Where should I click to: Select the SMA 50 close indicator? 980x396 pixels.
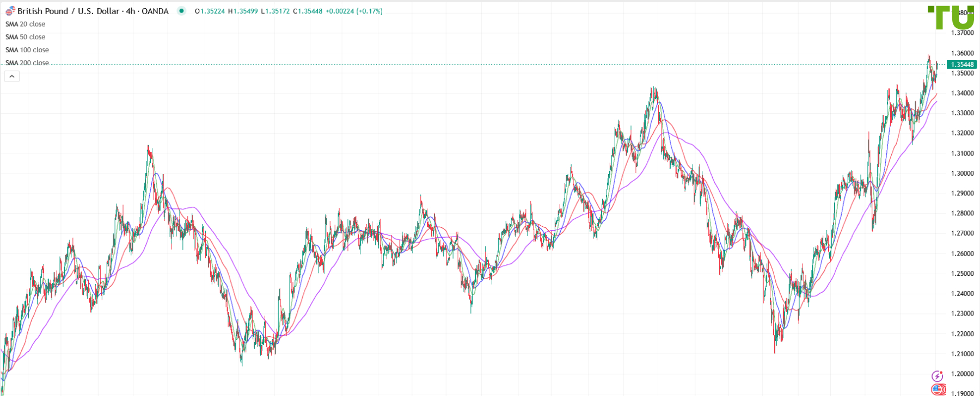click(26, 37)
